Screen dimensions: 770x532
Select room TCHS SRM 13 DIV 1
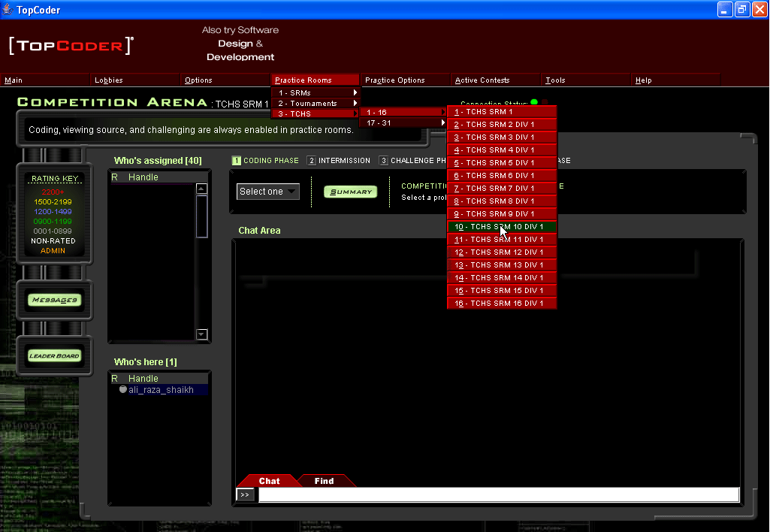502,265
